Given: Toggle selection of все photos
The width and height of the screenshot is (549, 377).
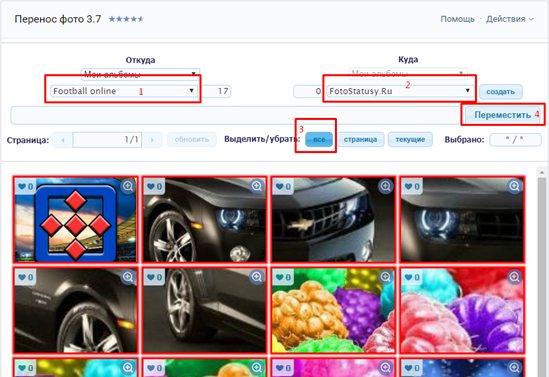Looking at the screenshot, I should [x=319, y=140].
